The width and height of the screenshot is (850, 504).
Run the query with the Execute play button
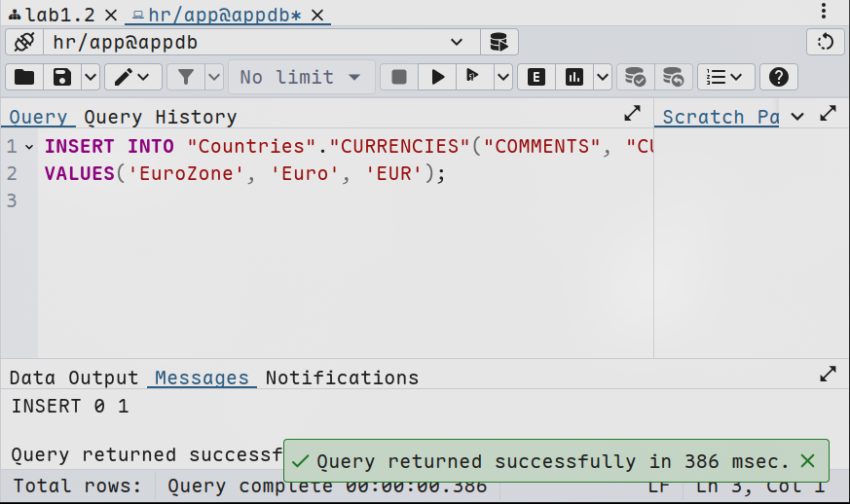437,77
